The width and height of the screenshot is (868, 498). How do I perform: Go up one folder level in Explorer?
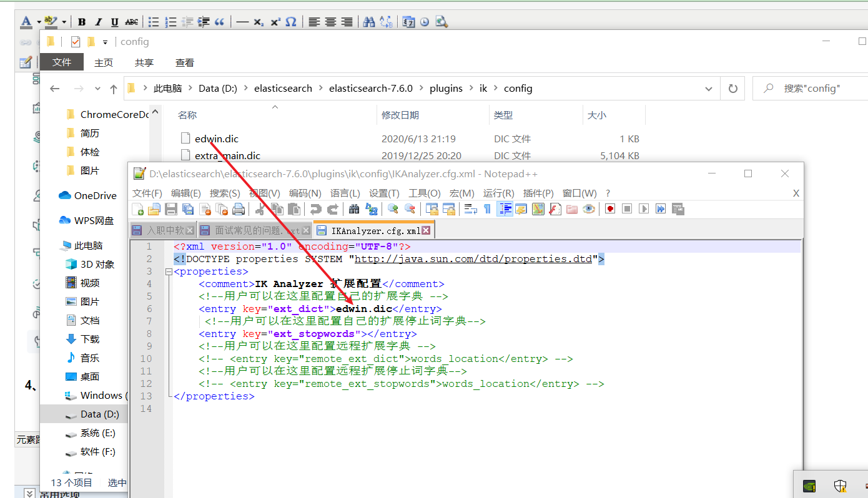(114, 89)
